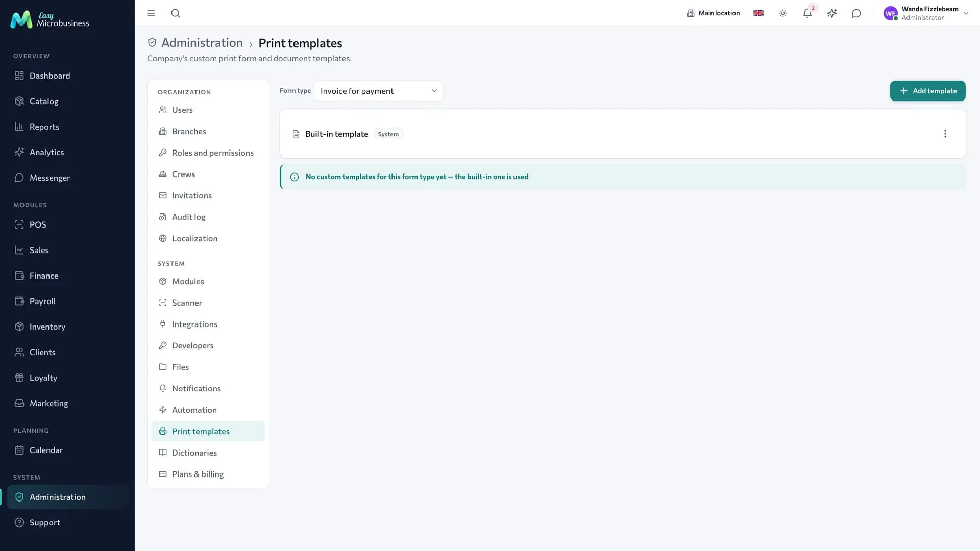Toggle light theme sun icon
This screenshot has height=551, width=980.
point(783,13)
